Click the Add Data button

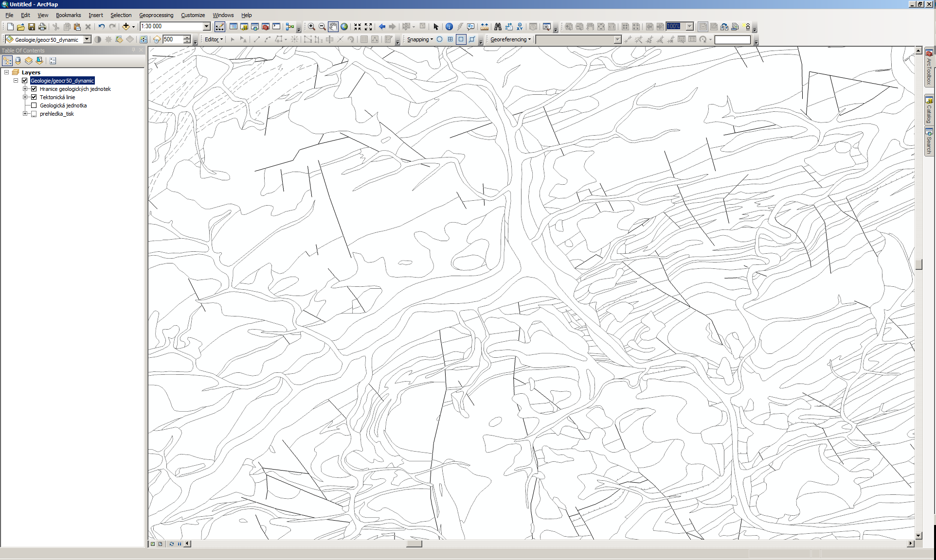pos(126,27)
